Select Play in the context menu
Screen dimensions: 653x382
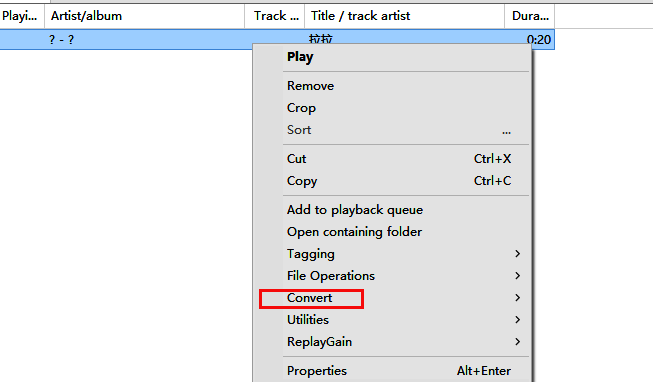(x=392, y=57)
